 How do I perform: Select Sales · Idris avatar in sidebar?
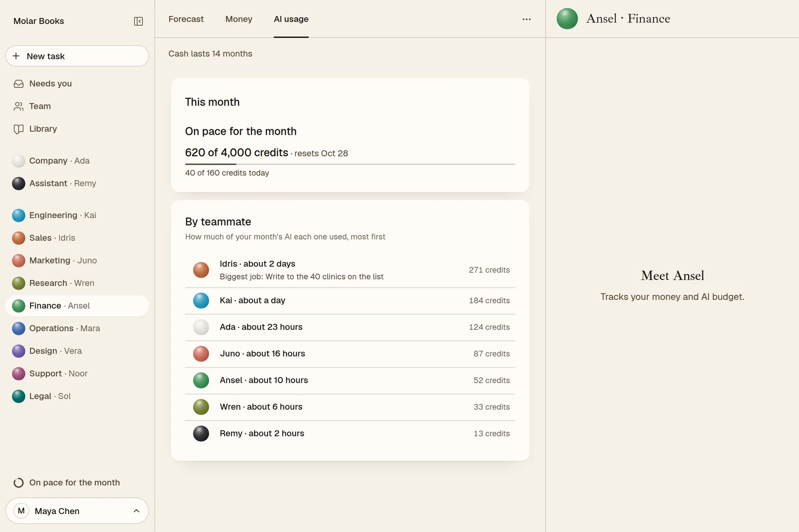coord(18,238)
